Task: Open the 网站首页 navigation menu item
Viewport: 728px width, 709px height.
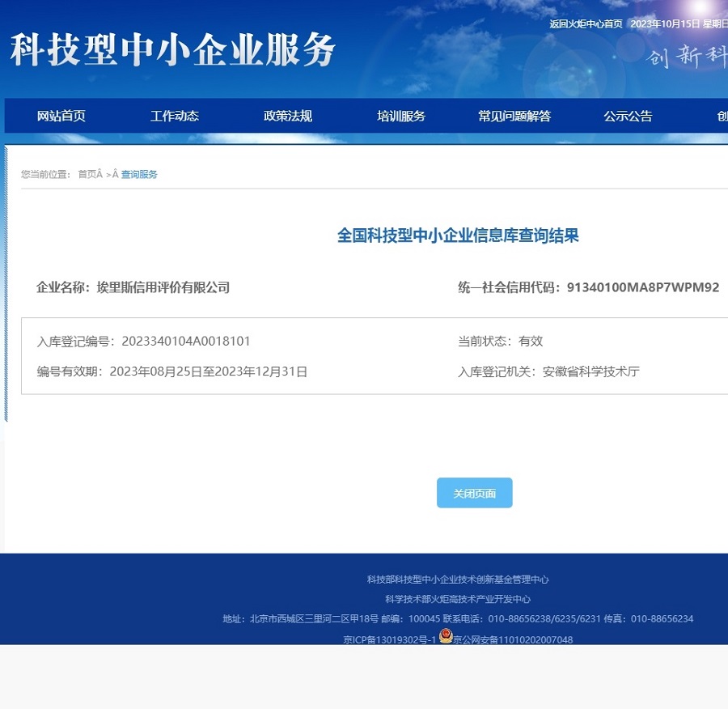Action: click(59, 116)
